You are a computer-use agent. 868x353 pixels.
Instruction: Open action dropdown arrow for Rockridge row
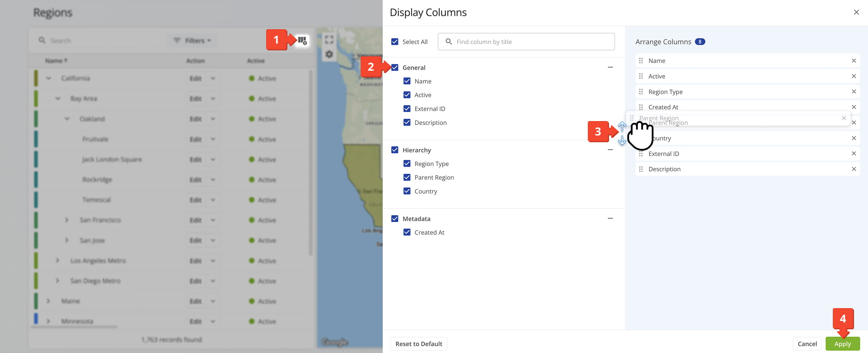213,180
